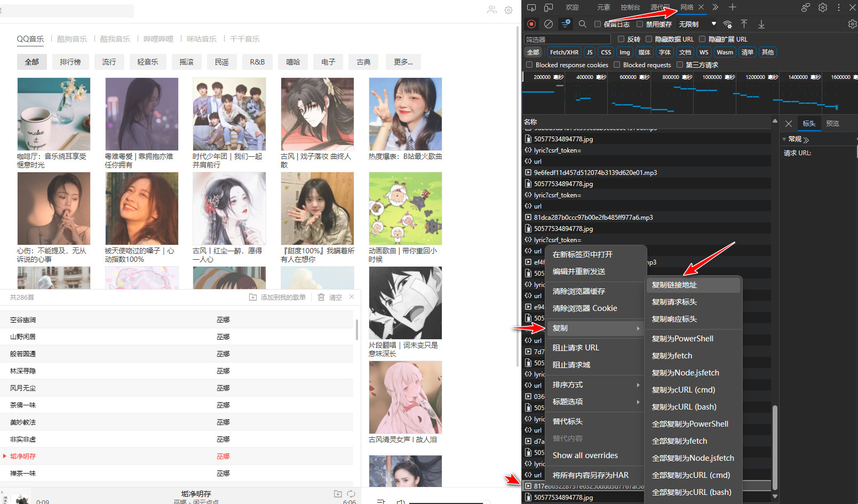Check Blocked response cookies checkbox
The height and width of the screenshot is (504, 858).
tap(529, 65)
